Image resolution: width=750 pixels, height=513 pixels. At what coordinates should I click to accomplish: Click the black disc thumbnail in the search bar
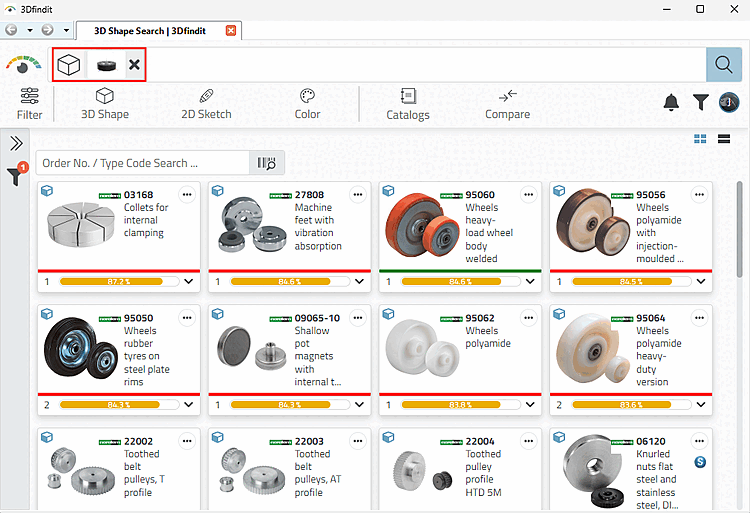tap(107, 65)
